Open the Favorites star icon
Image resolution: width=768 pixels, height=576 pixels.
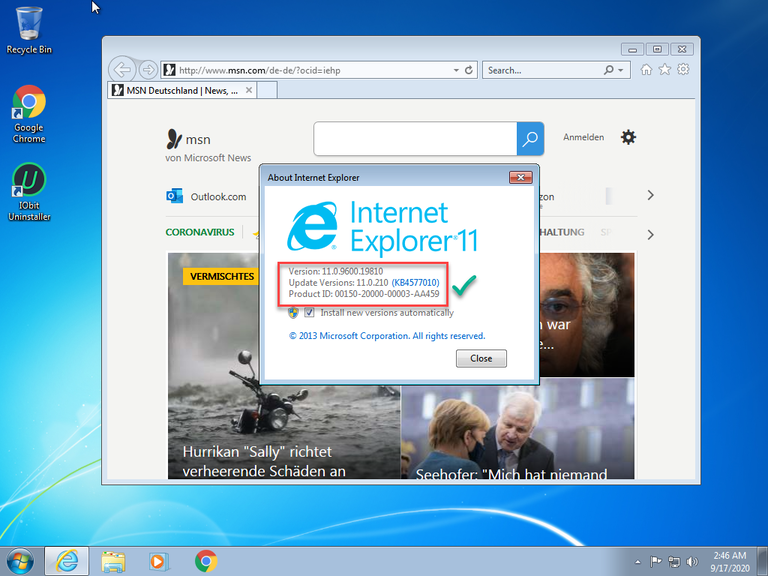665,70
